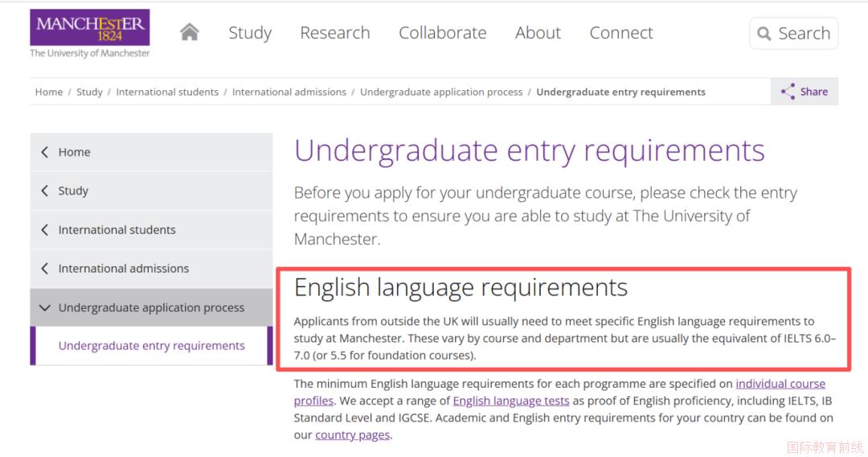Visit the country pages link

(x=352, y=435)
